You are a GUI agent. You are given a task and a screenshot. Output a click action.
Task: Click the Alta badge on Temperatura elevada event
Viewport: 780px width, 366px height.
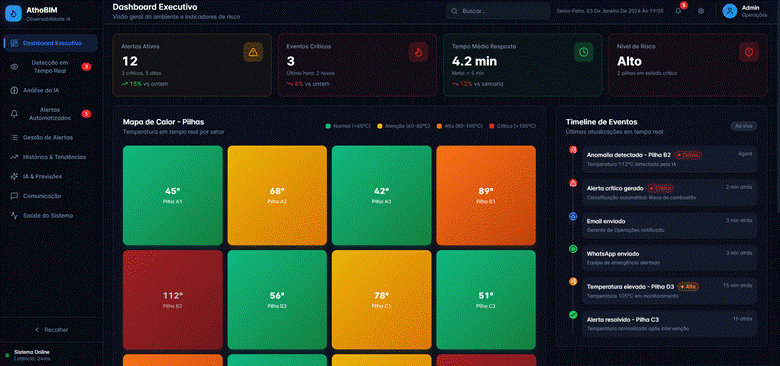[688, 286]
